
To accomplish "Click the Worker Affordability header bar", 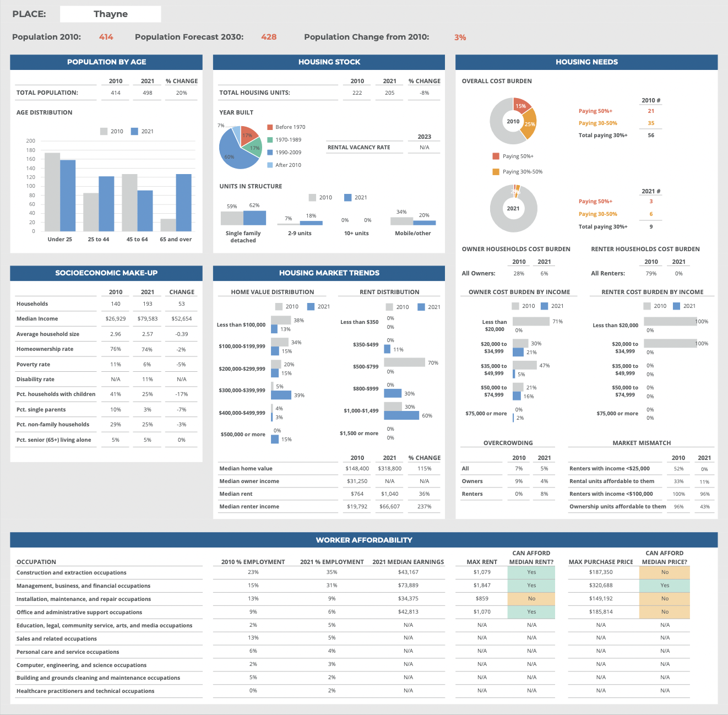I will pos(363,540).
